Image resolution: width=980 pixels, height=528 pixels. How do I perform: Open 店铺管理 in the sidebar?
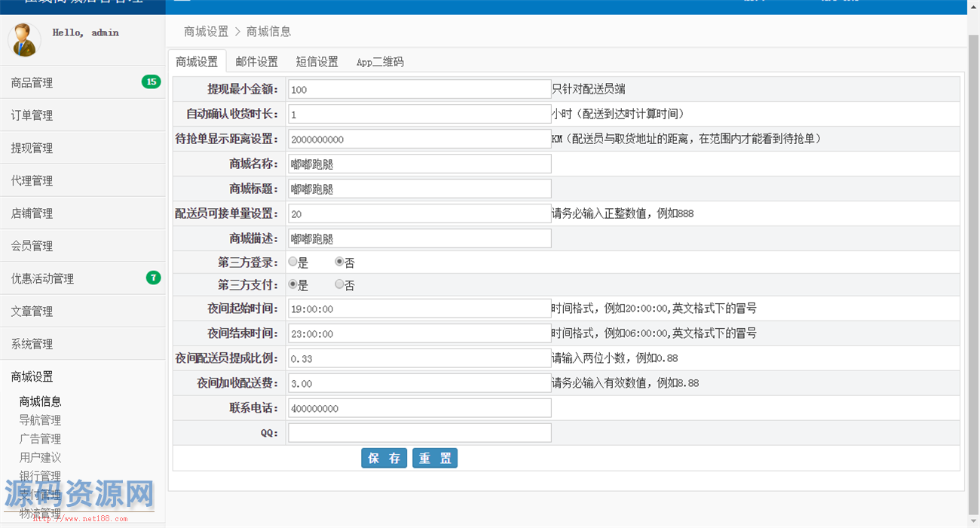tap(82, 213)
